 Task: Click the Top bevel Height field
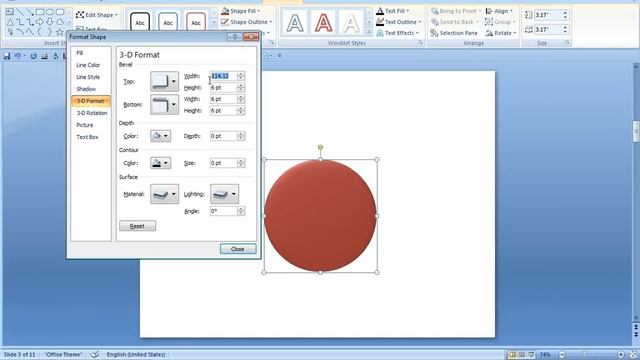(223, 87)
